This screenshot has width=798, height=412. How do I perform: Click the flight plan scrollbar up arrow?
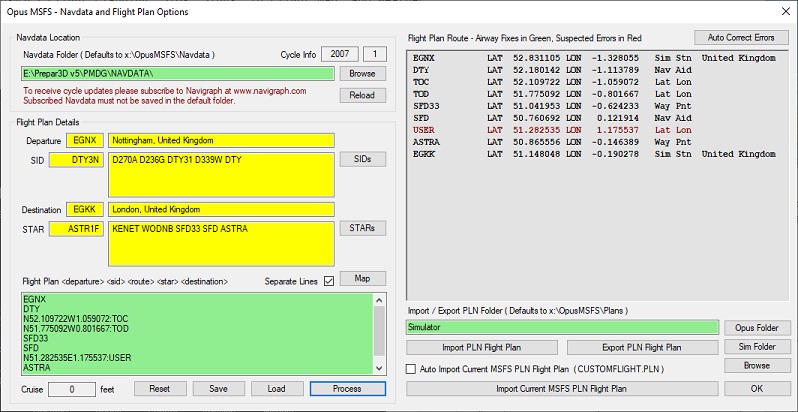[x=379, y=300]
